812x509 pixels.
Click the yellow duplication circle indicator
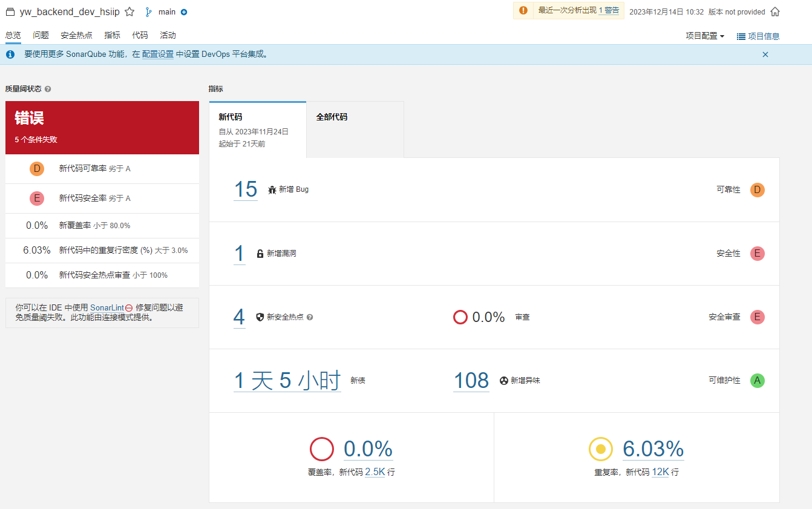(x=601, y=449)
